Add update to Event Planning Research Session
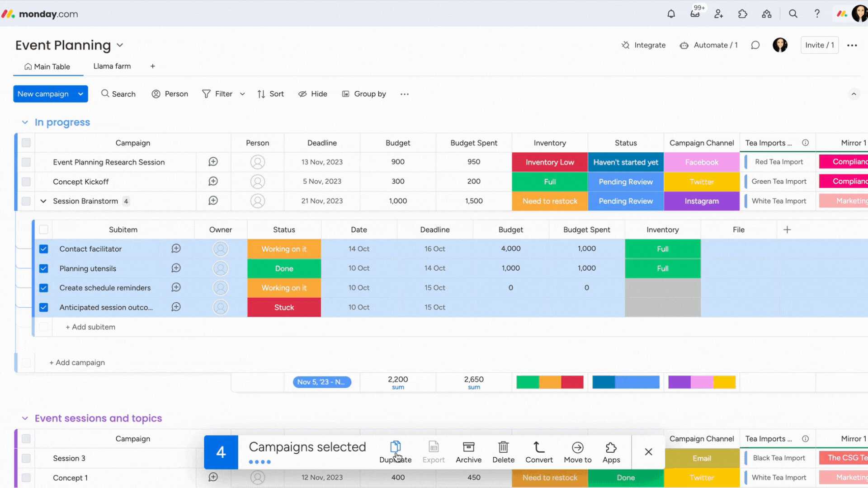Viewport: 868px width, 488px height. pos(213,162)
